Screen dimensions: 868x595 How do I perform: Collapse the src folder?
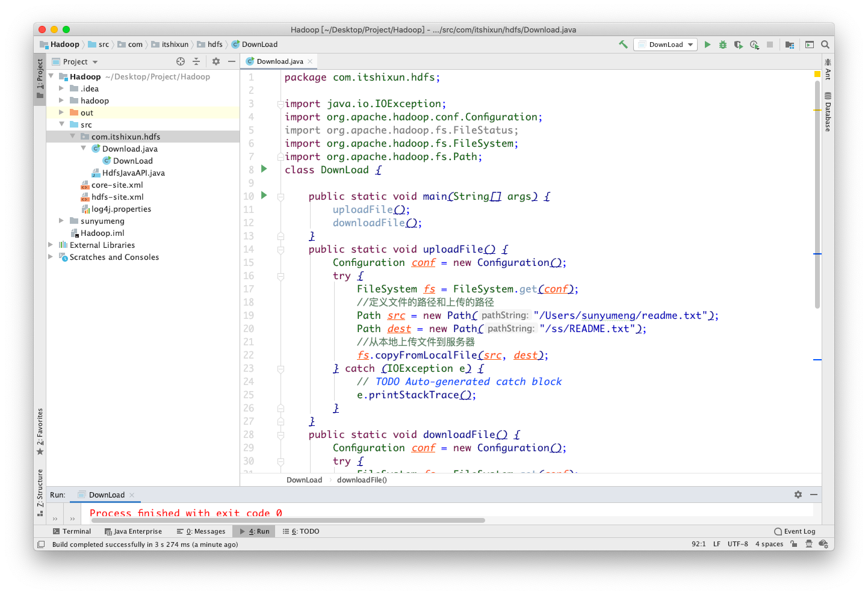pos(61,125)
